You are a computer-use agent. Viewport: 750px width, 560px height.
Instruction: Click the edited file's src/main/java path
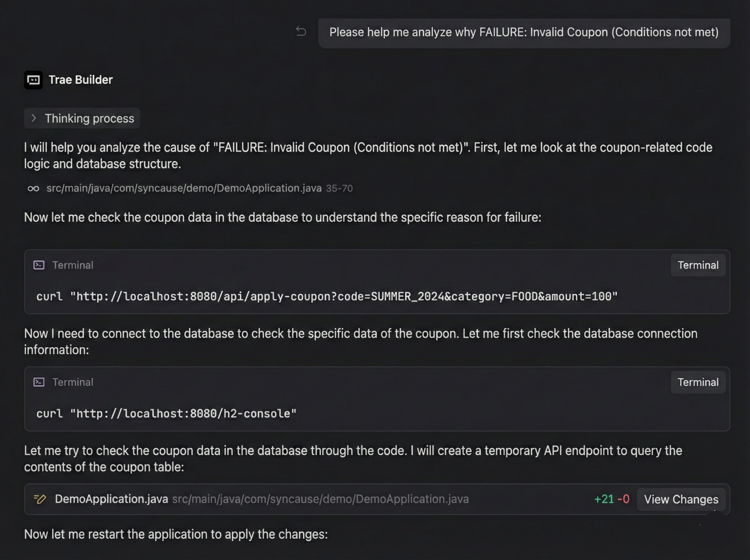(x=320, y=499)
